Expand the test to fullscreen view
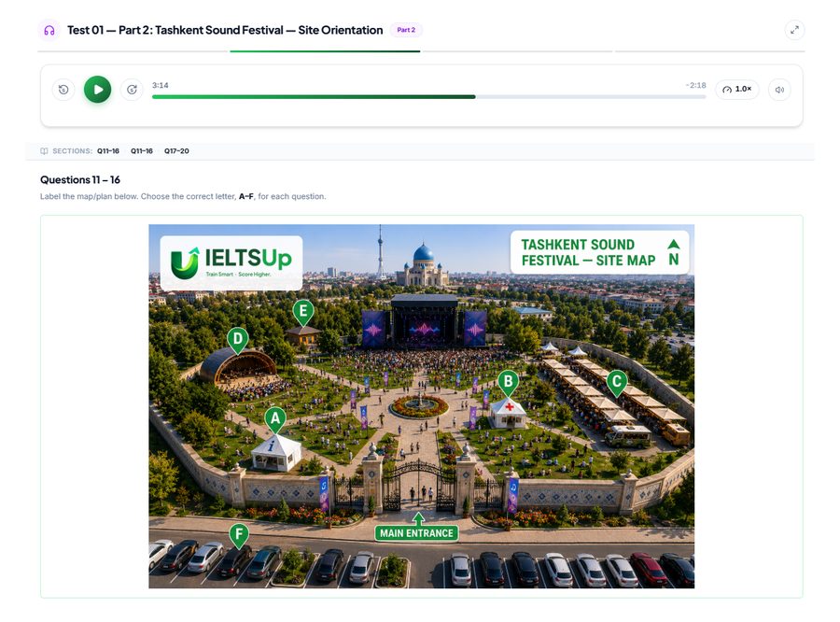 [794, 30]
